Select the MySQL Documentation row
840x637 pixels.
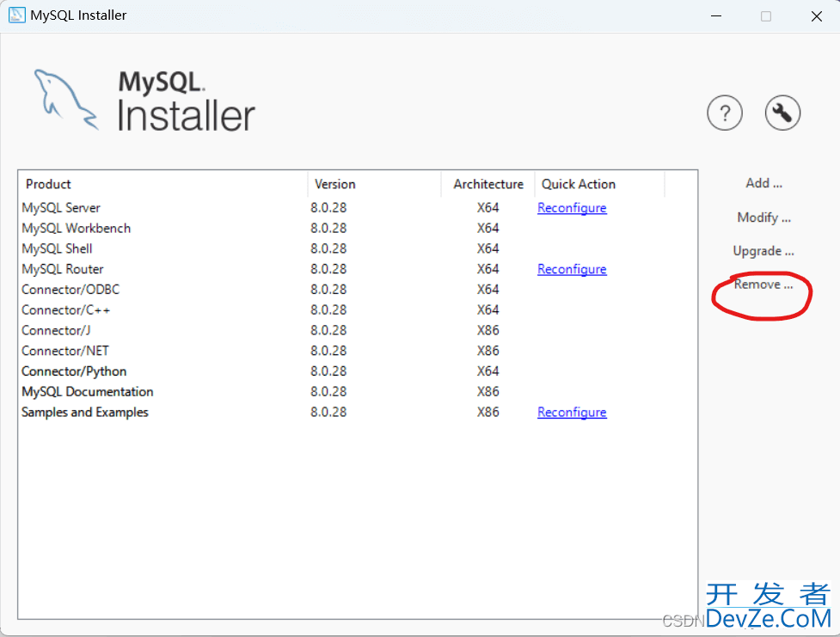pyautogui.click(x=358, y=392)
